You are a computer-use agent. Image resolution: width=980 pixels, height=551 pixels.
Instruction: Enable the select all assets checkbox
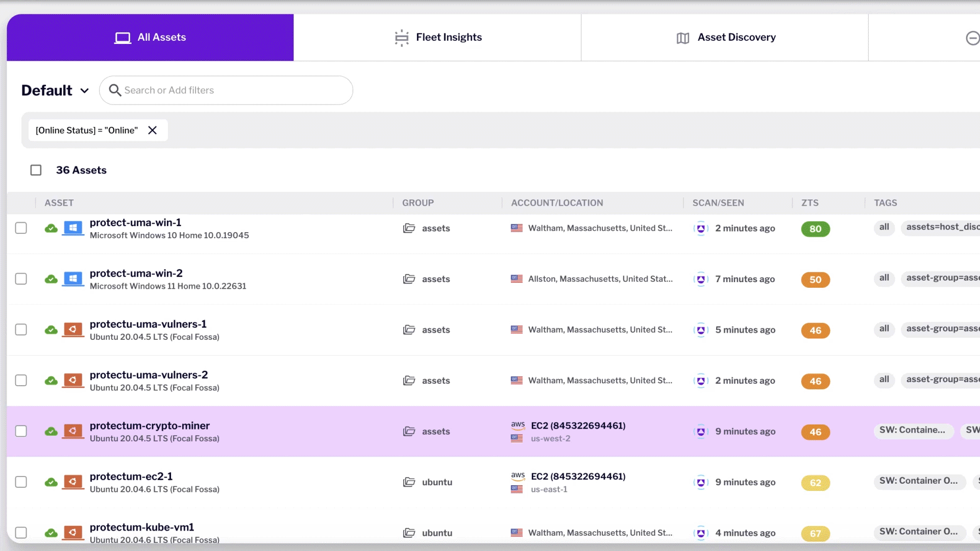point(35,169)
